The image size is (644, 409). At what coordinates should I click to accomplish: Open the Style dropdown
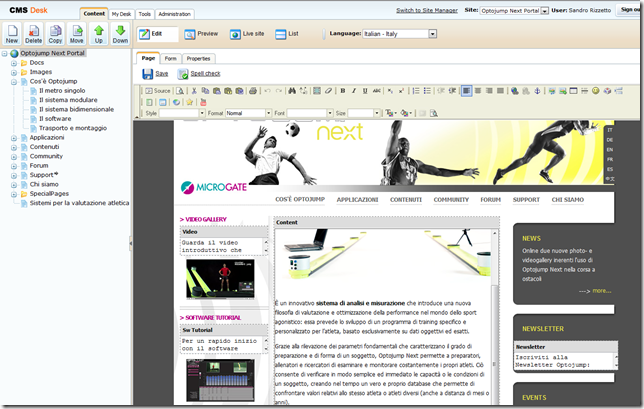(182, 113)
